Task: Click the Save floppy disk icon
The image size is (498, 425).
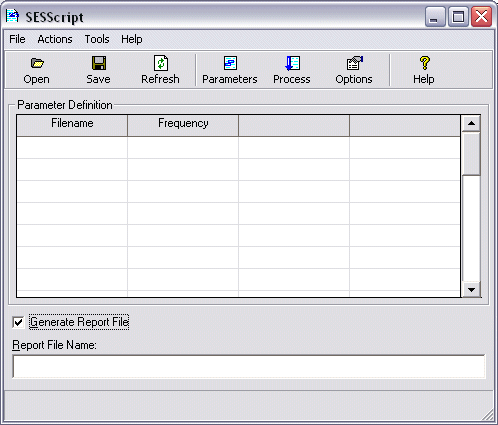Action: click(99, 63)
